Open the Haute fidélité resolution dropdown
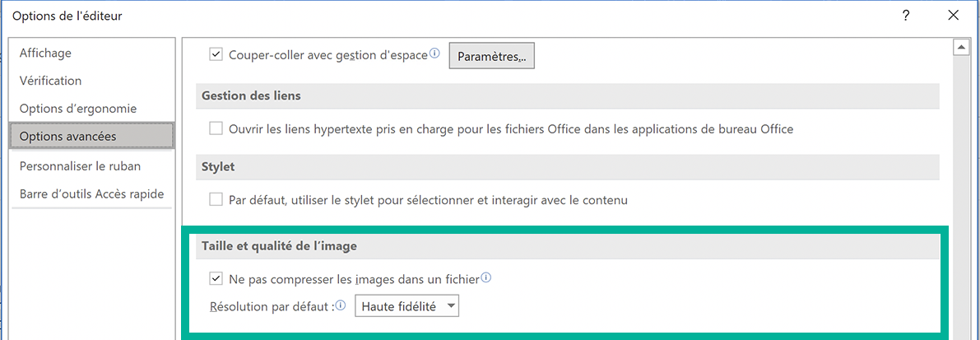Screen dimensions: 980x340 [x=406, y=307]
